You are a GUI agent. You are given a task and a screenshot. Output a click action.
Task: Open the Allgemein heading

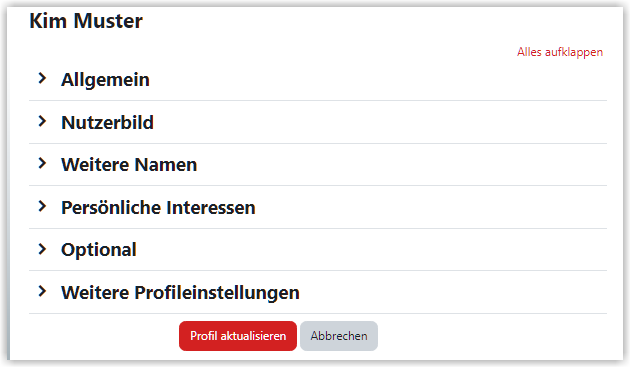point(105,79)
